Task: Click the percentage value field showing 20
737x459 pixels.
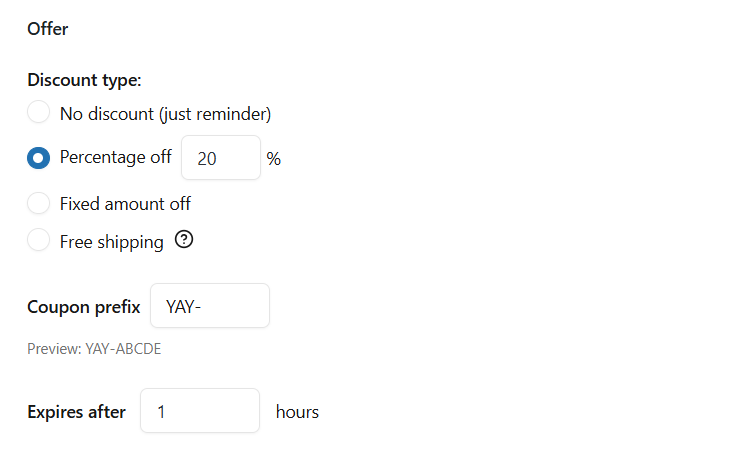Action: tap(220, 158)
